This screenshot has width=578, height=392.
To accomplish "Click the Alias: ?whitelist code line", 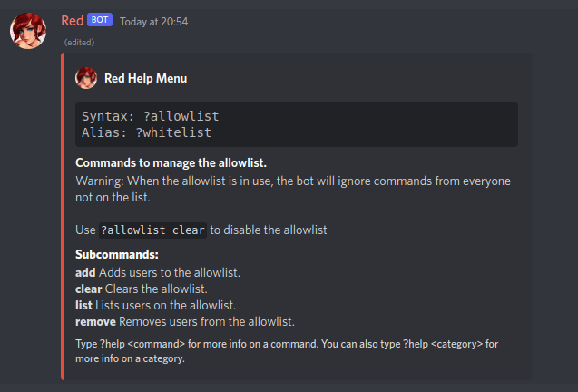I will point(146,132).
